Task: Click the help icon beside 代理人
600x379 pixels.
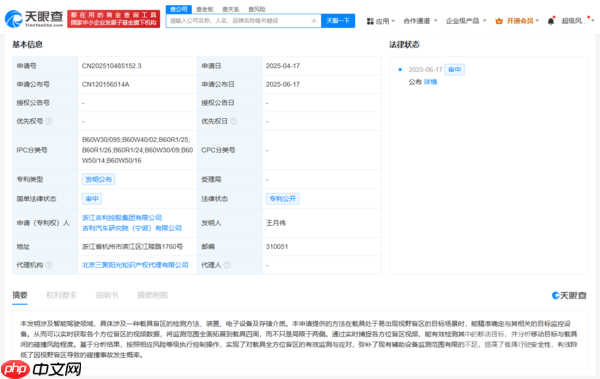Action: (x=227, y=265)
